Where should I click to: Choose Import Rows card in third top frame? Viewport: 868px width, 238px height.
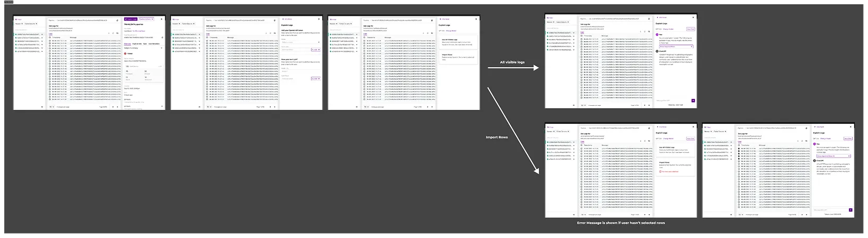(459, 57)
